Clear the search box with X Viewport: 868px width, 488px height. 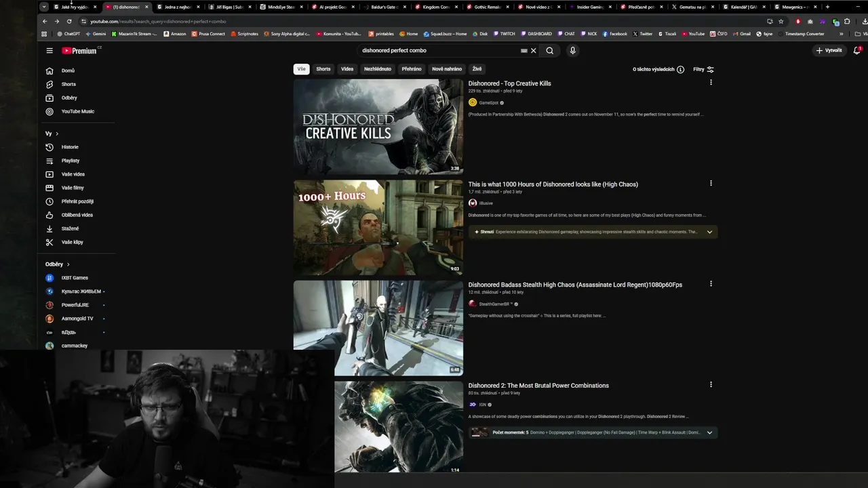(533, 50)
